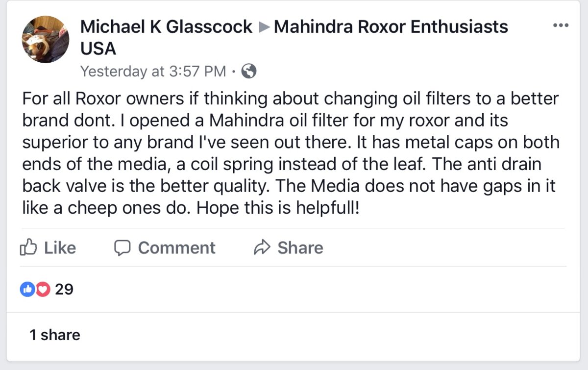
Task: Click the red heart love reaction icon
Action: pyautogui.click(x=43, y=290)
